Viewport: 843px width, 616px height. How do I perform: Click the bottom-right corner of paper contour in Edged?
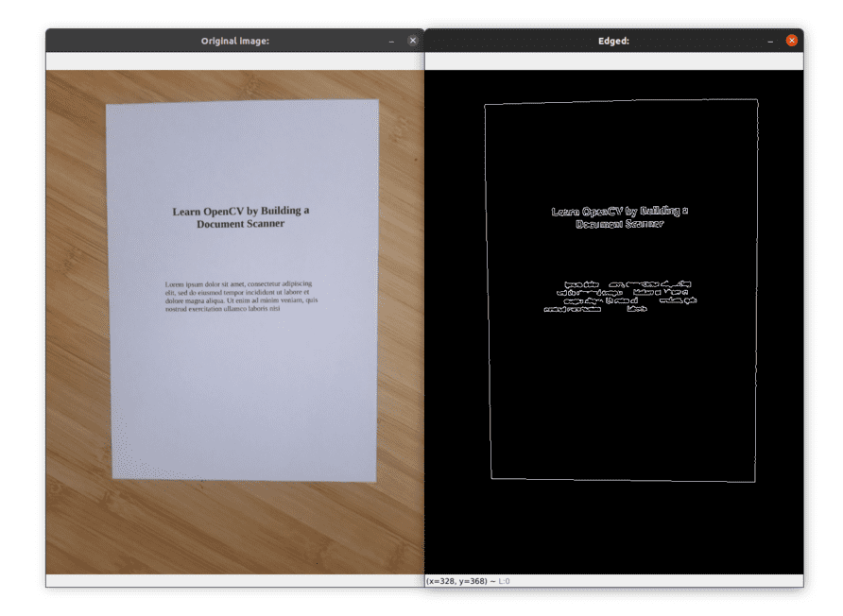click(x=755, y=481)
